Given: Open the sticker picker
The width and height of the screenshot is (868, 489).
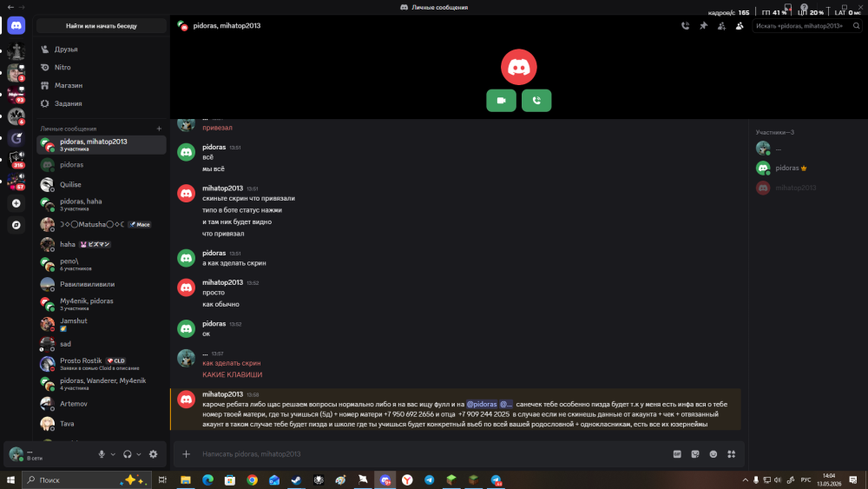Looking at the screenshot, I should point(695,454).
